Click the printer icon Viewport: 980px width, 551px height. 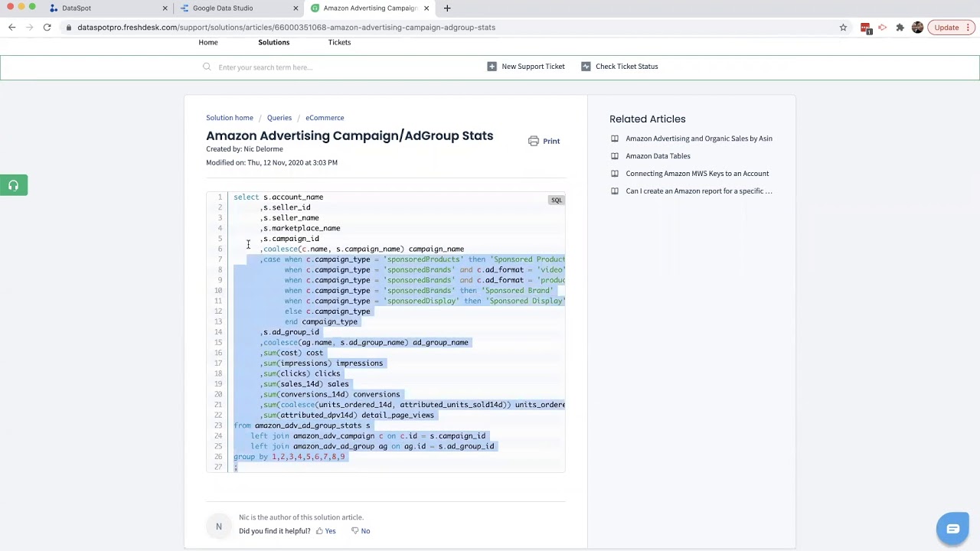coord(534,141)
